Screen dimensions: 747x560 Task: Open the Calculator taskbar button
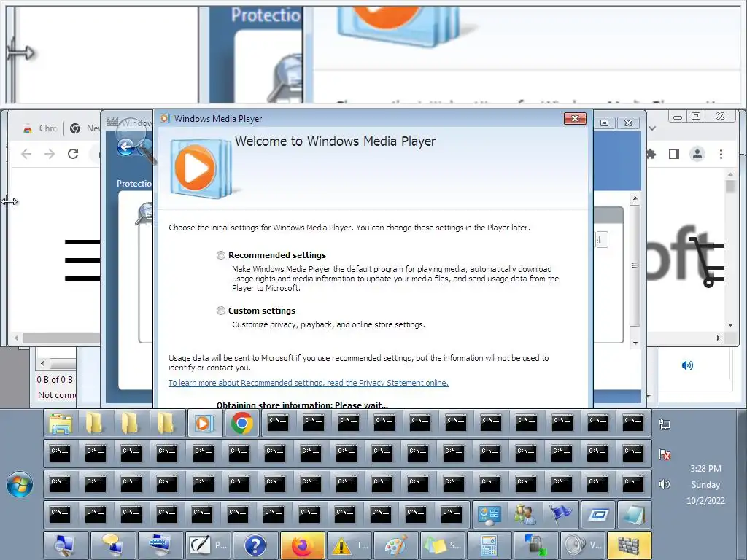point(489,545)
